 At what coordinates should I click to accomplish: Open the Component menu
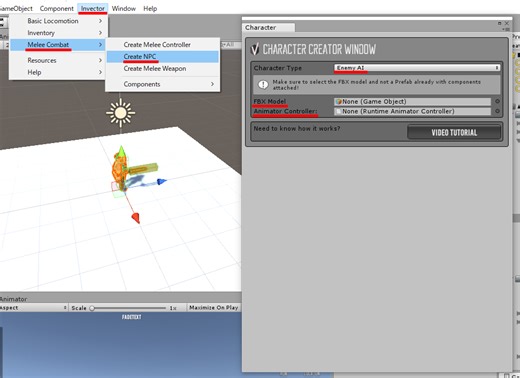pyautogui.click(x=56, y=8)
